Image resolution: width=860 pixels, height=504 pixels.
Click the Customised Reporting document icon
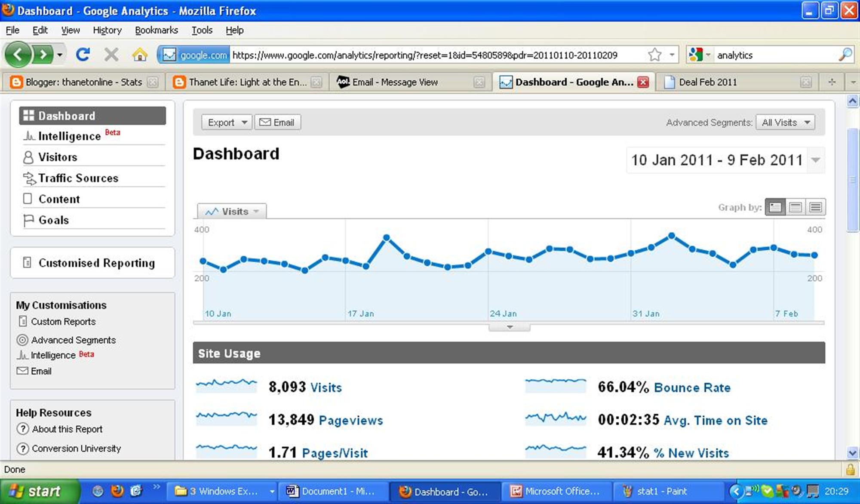tap(27, 262)
